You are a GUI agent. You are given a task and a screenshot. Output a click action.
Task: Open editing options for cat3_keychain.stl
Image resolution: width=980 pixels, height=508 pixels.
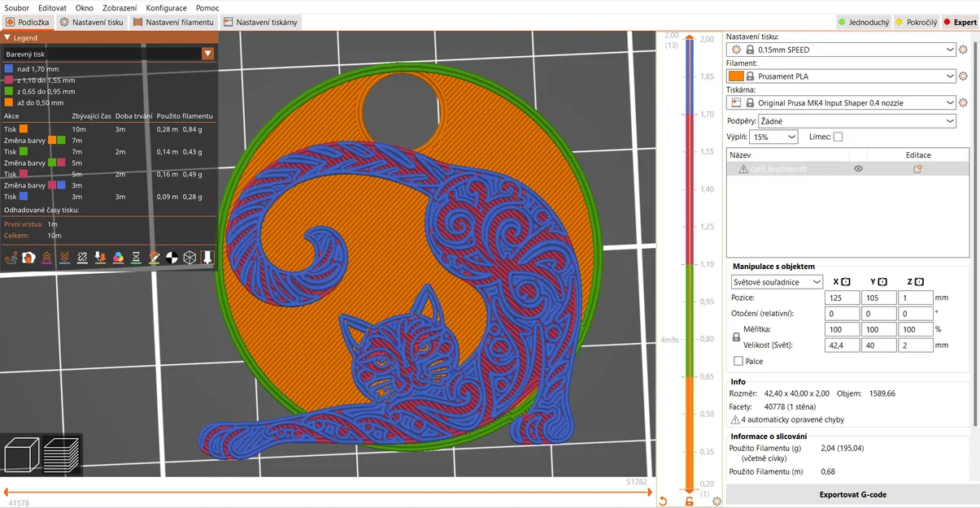[917, 169]
